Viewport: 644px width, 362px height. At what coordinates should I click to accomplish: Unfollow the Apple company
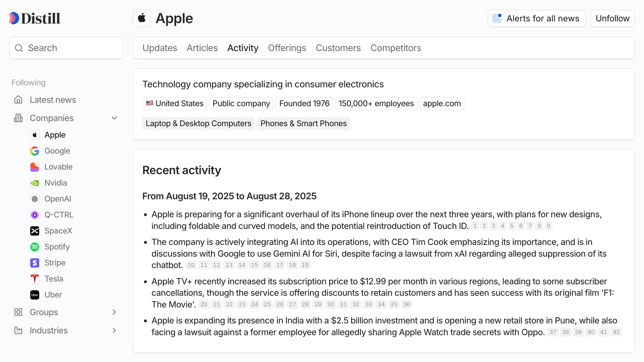[x=612, y=18]
